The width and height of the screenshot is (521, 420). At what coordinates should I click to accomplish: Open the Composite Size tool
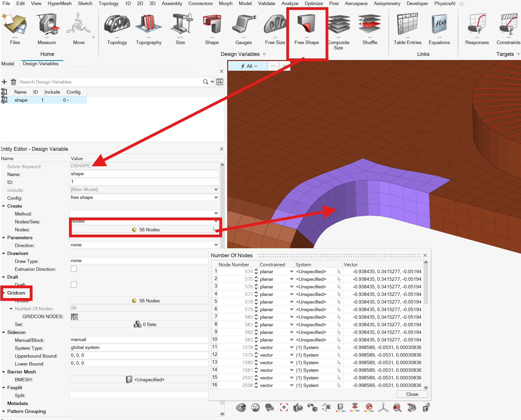338,32
